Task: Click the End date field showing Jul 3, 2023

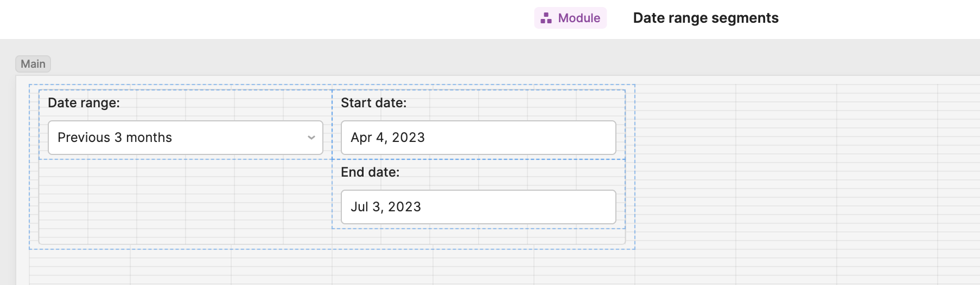Action: click(x=478, y=207)
